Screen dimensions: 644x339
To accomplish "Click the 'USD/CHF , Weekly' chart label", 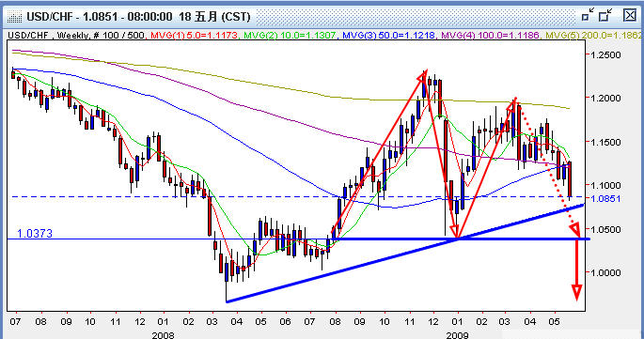I will point(48,36).
